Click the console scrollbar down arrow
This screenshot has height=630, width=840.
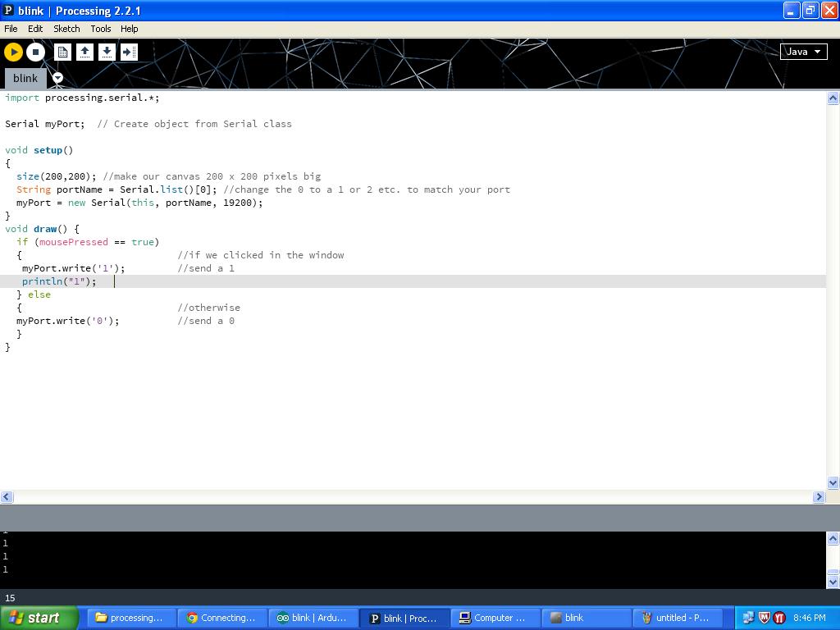click(x=833, y=582)
